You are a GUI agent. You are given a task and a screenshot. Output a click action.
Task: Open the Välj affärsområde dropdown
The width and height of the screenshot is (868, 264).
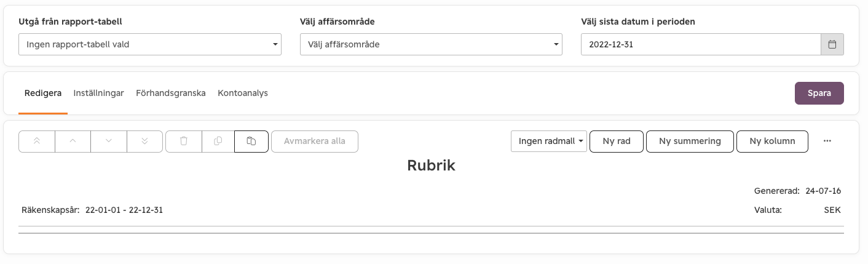[431, 44]
